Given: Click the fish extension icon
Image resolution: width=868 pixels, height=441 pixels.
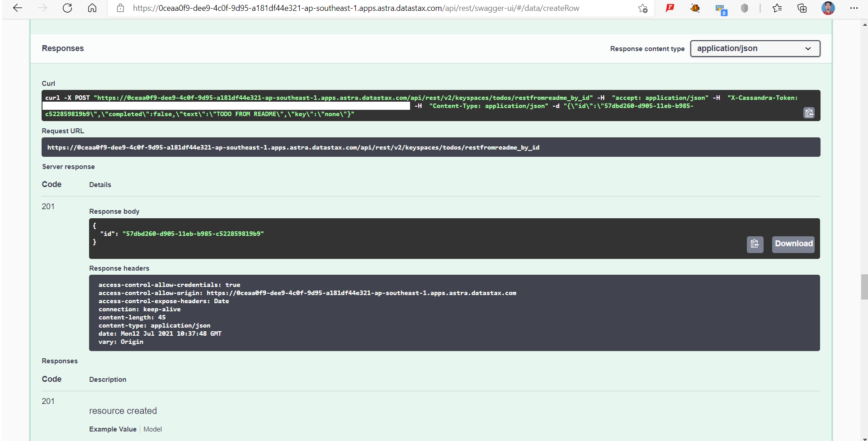Looking at the screenshot, I should click(695, 8).
